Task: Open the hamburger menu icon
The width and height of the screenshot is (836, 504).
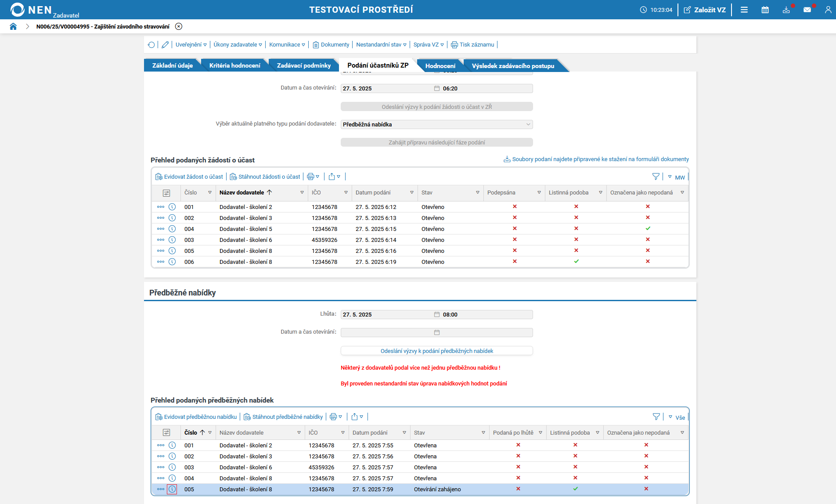Action: (x=744, y=10)
